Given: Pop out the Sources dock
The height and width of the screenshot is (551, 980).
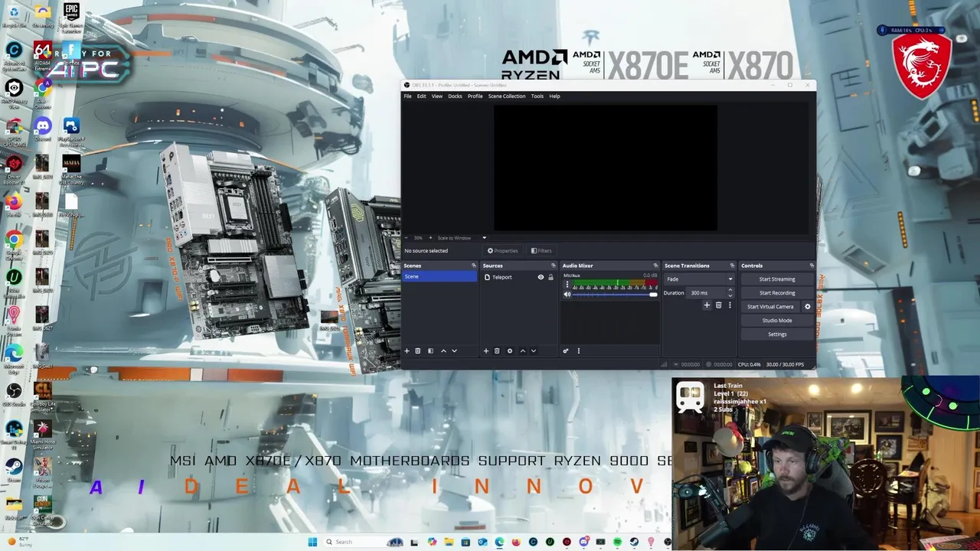Looking at the screenshot, I should click(553, 266).
